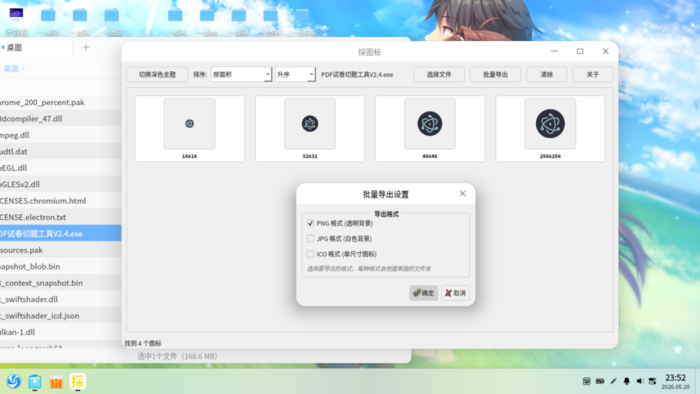Maximize the 採图标 window
The width and height of the screenshot is (700, 394).
580,51
